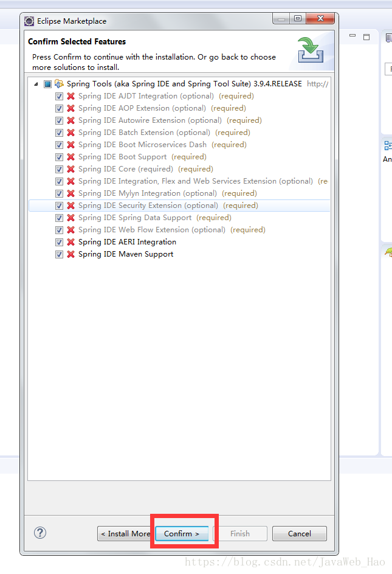The height and width of the screenshot is (574, 392).
Task: Go back with Install More button
Action: 126,533
